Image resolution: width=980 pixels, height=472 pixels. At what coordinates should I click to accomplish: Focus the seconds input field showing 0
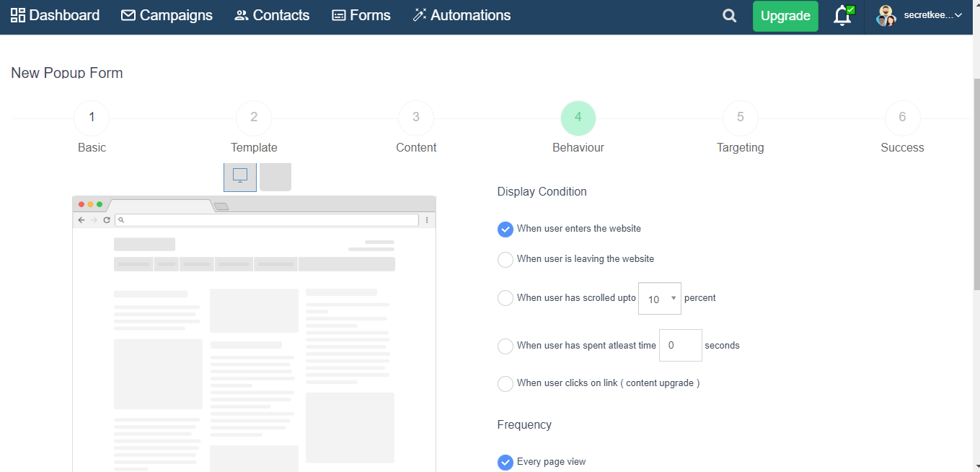point(681,345)
